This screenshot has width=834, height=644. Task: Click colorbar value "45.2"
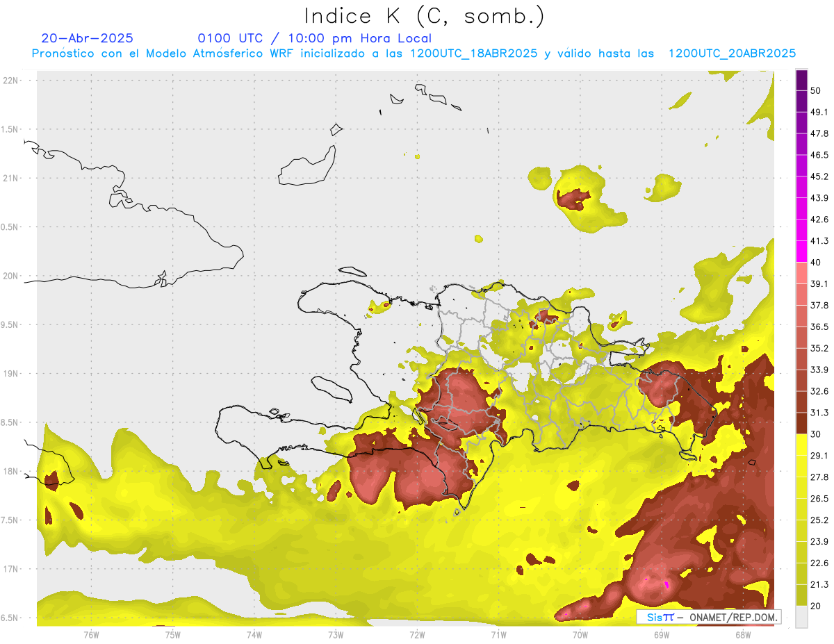coord(819,176)
